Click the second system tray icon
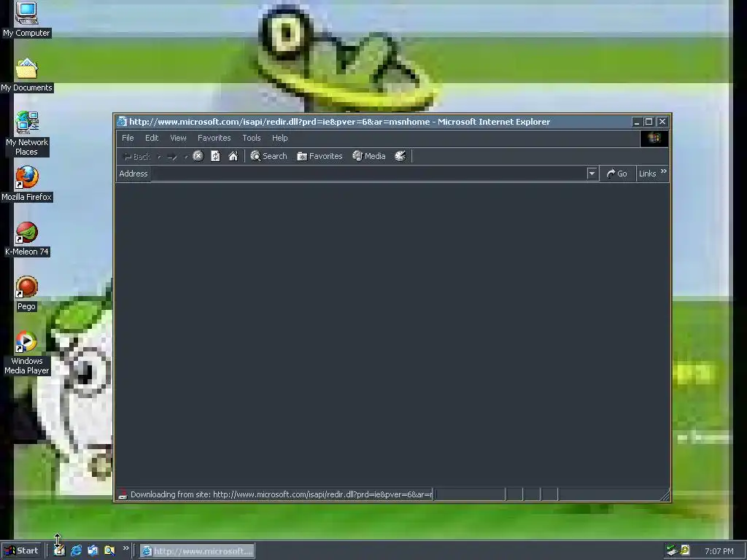Viewport: 747px width, 560px height. 685,551
